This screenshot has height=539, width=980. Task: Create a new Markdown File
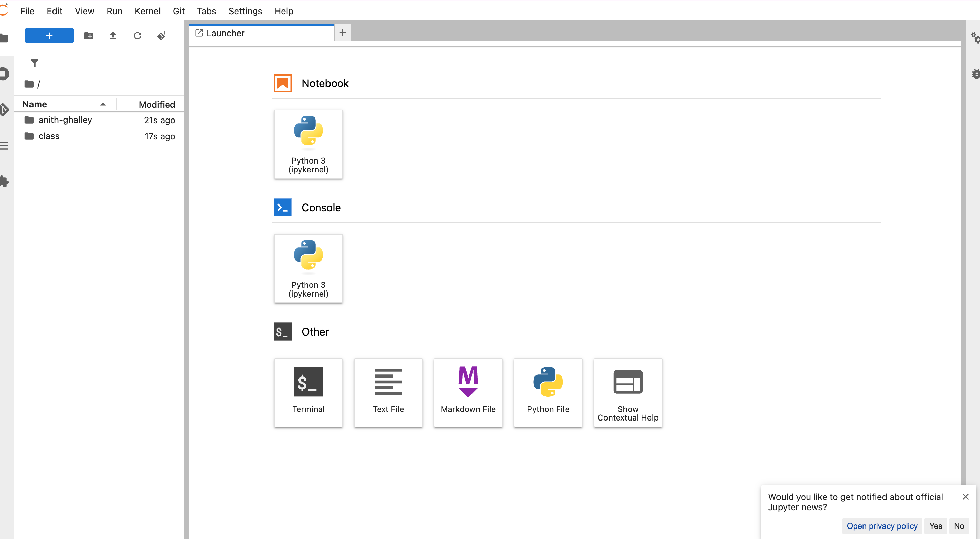click(468, 392)
